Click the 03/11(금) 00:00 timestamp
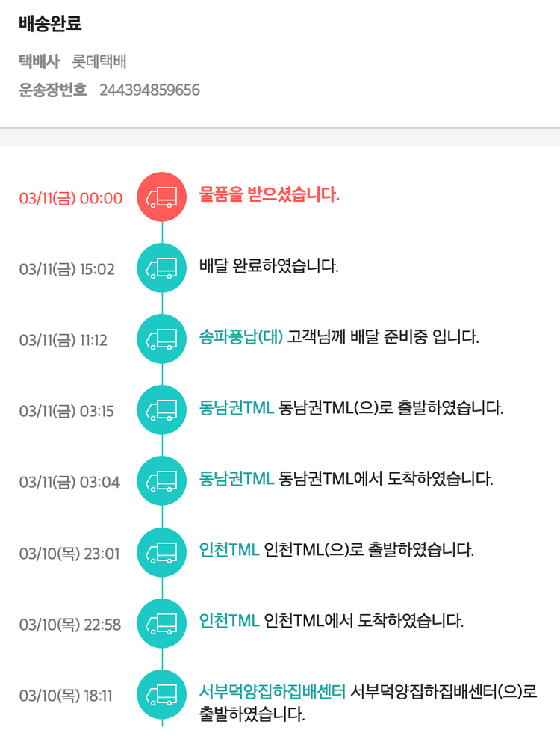560x748 pixels. click(71, 198)
